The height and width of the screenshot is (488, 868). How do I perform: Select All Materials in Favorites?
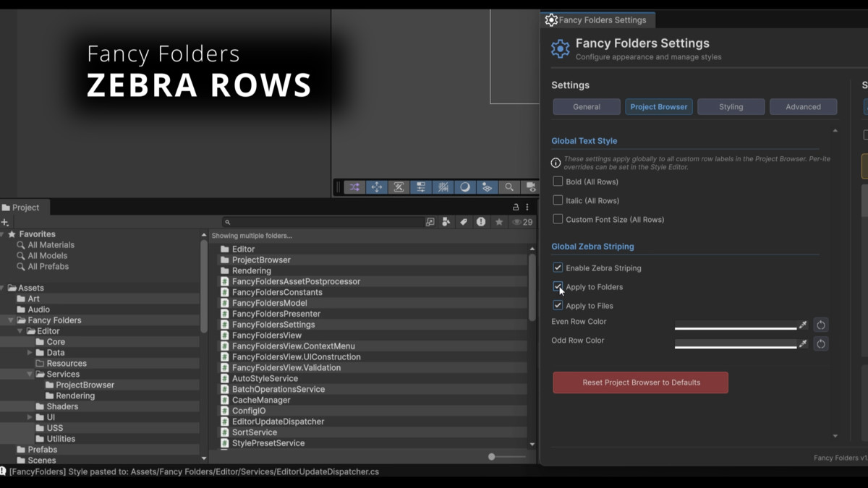click(x=51, y=245)
